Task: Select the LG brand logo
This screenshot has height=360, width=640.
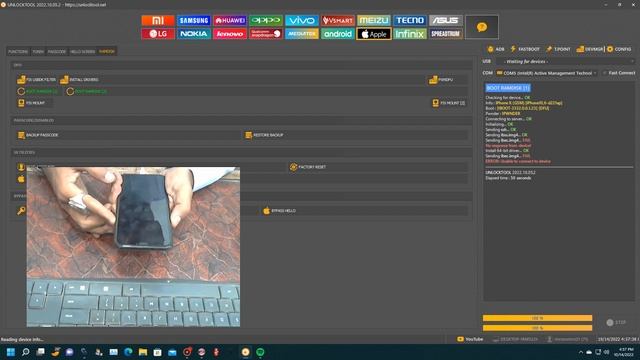Action: [x=158, y=34]
